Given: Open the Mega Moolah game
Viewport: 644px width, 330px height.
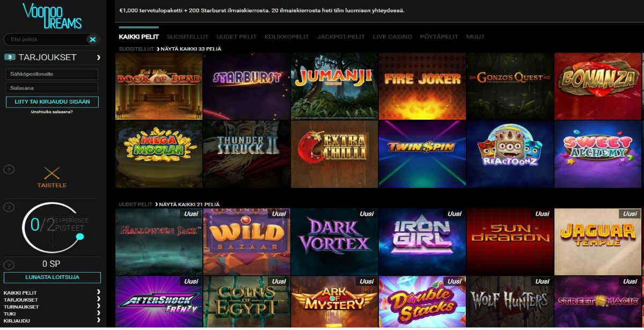Looking at the screenshot, I should [159, 154].
